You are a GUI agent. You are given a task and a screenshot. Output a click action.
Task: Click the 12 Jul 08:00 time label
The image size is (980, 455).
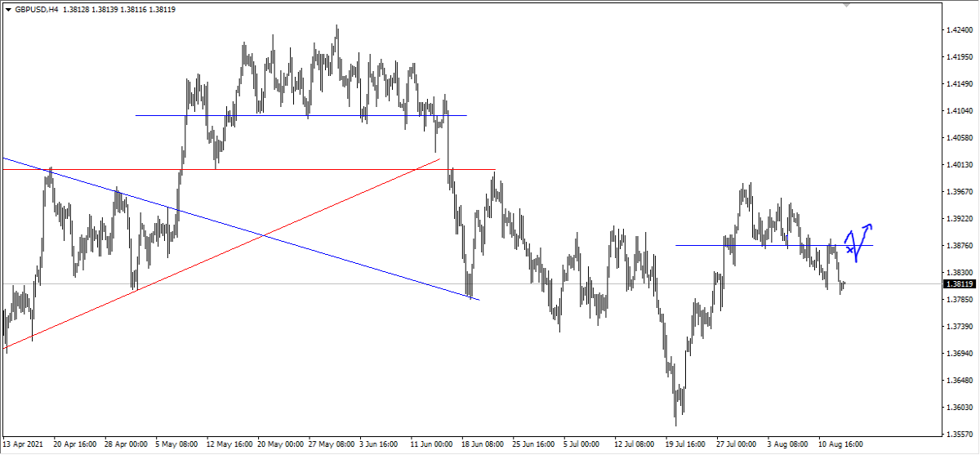click(636, 445)
